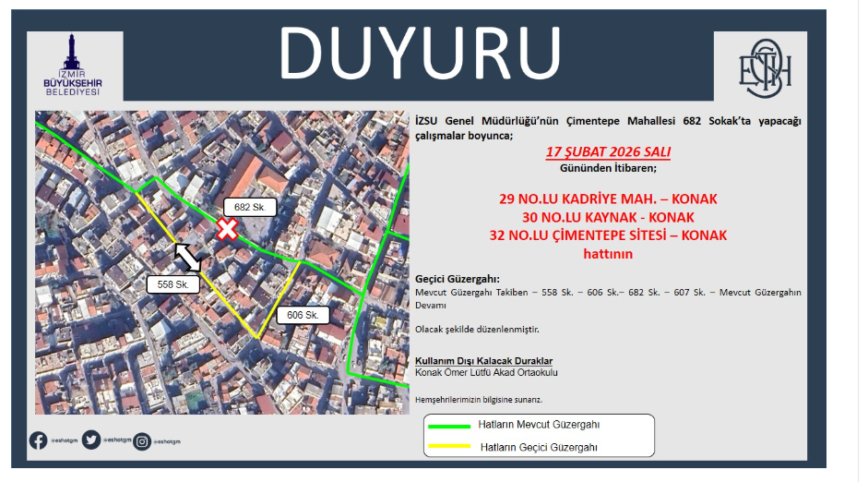Click the 606 Sk. map label
Image resolution: width=868 pixels, height=482 pixels.
302,316
